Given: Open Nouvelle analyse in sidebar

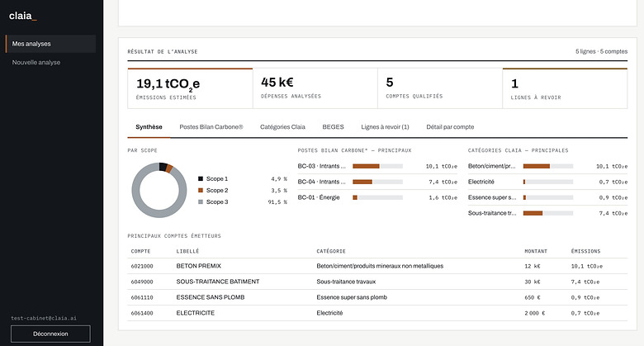Looking at the screenshot, I should [36, 63].
